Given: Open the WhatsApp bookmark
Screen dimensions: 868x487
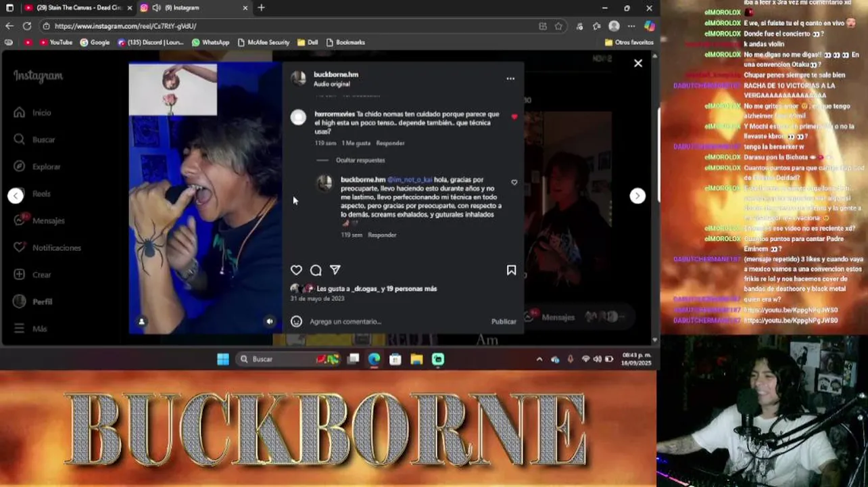Looking at the screenshot, I should [210, 42].
